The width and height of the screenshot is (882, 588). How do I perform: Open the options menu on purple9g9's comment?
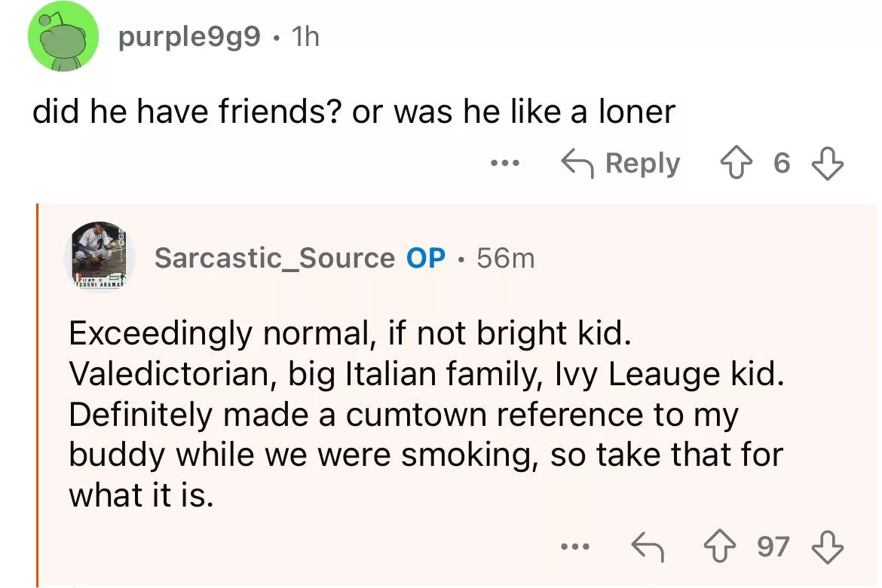point(504,164)
